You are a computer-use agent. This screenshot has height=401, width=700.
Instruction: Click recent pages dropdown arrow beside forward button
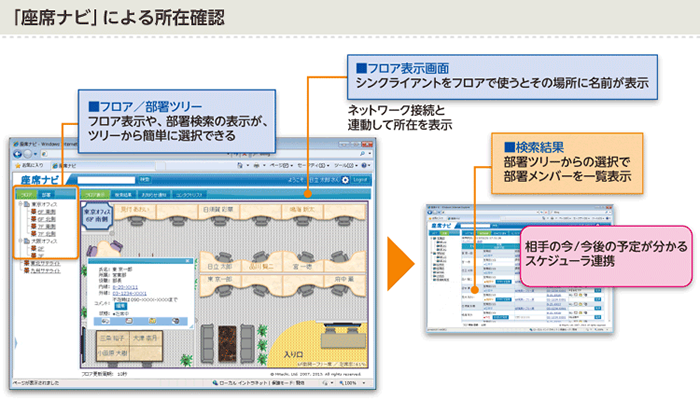click(x=35, y=154)
